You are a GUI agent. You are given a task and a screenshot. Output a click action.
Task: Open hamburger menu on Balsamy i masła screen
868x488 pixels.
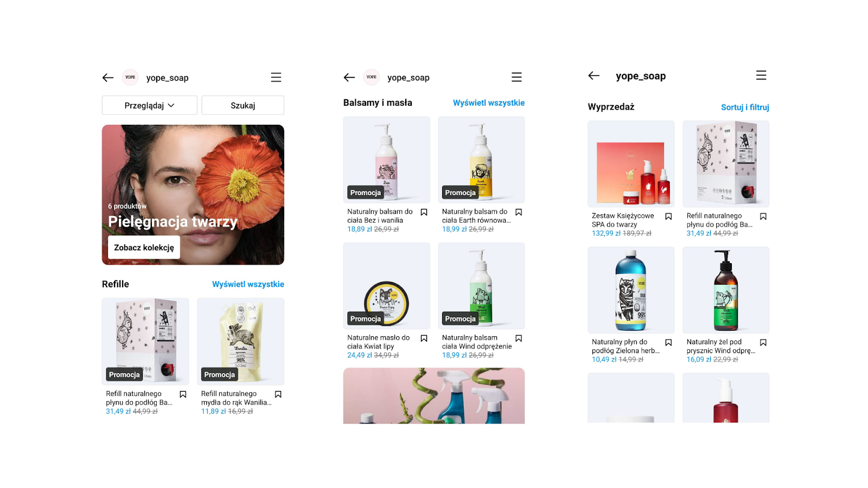click(516, 78)
